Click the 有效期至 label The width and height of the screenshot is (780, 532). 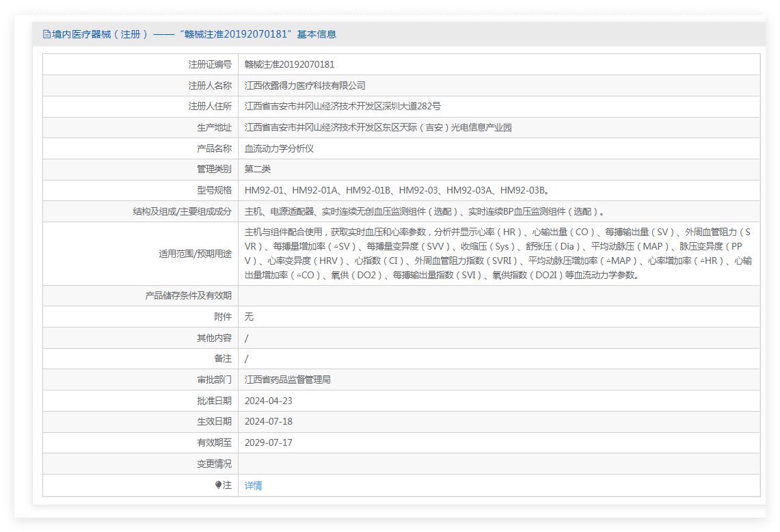click(215, 443)
